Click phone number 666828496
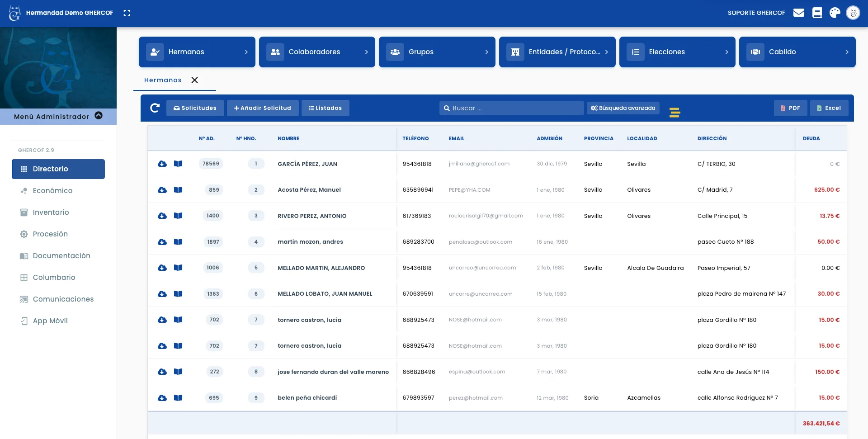Screen dimensions: 868x439 [419, 372]
